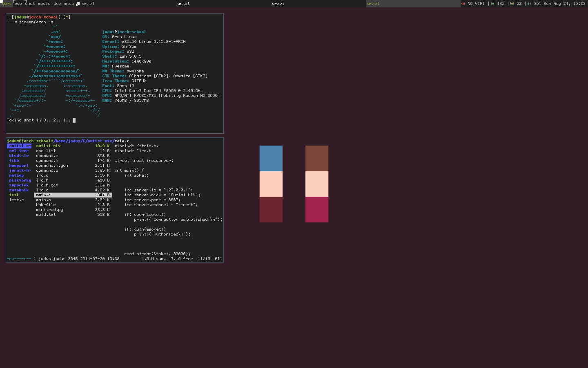The height and width of the screenshot is (368, 588).
Task: Click the brown color block
Action: (x=317, y=158)
